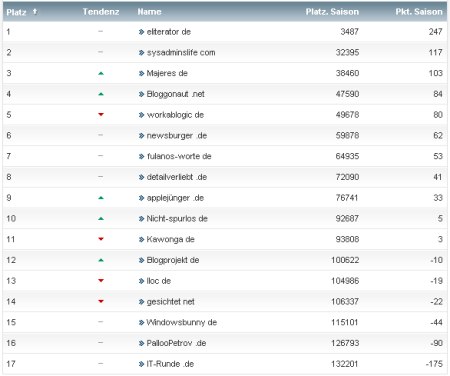Open the Kawonga de link
This screenshot has width=450, height=376.
[x=170, y=239]
